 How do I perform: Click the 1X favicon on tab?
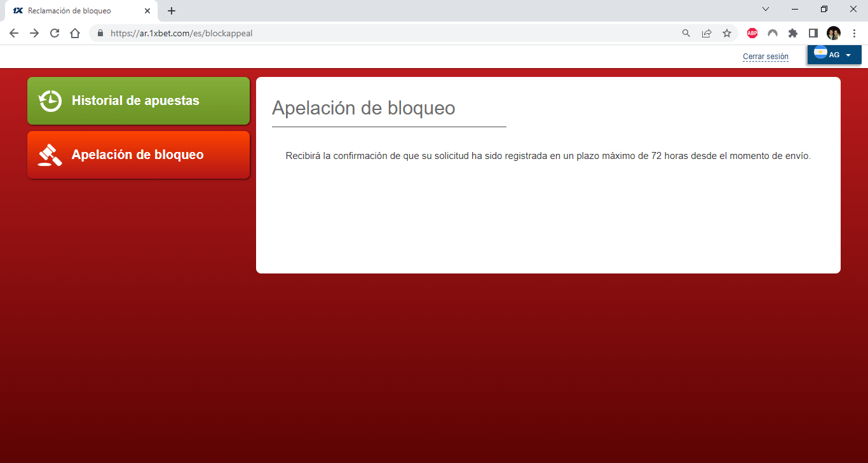click(x=18, y=11)
